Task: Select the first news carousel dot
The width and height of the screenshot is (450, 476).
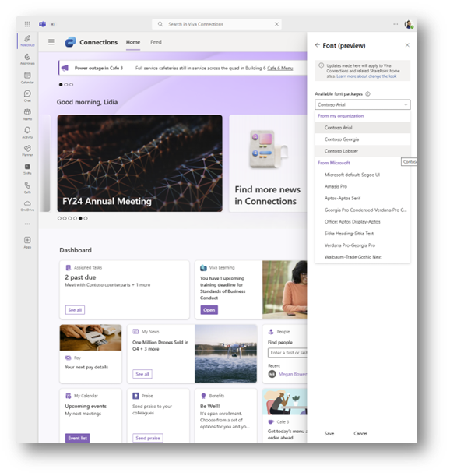Action: click(59, 218)
